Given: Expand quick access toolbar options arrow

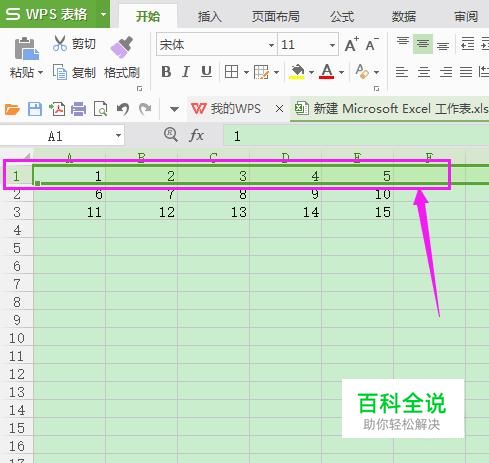Looking at the screenshot, I should click(174, 109).
